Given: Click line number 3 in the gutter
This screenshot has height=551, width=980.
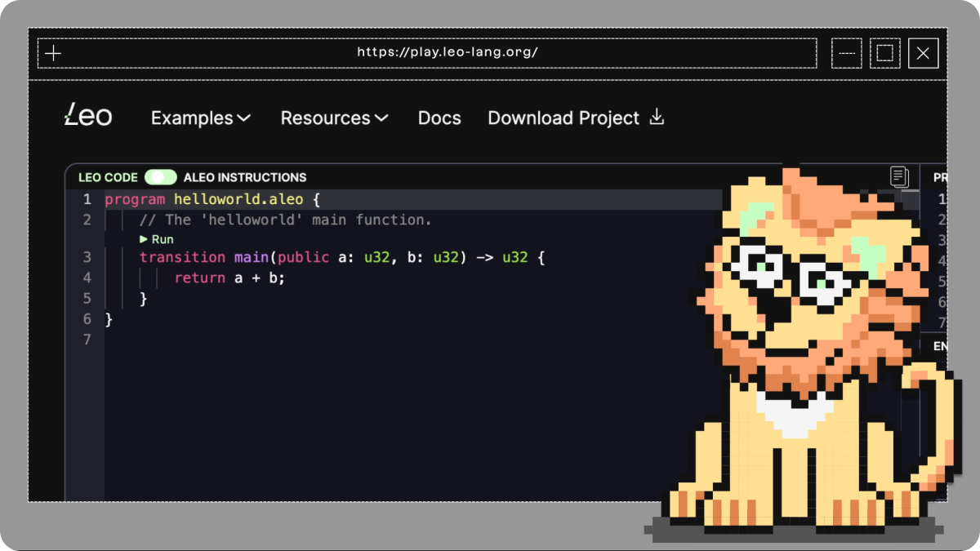Looking at the screenshot, I should click(x=87, y=257).
